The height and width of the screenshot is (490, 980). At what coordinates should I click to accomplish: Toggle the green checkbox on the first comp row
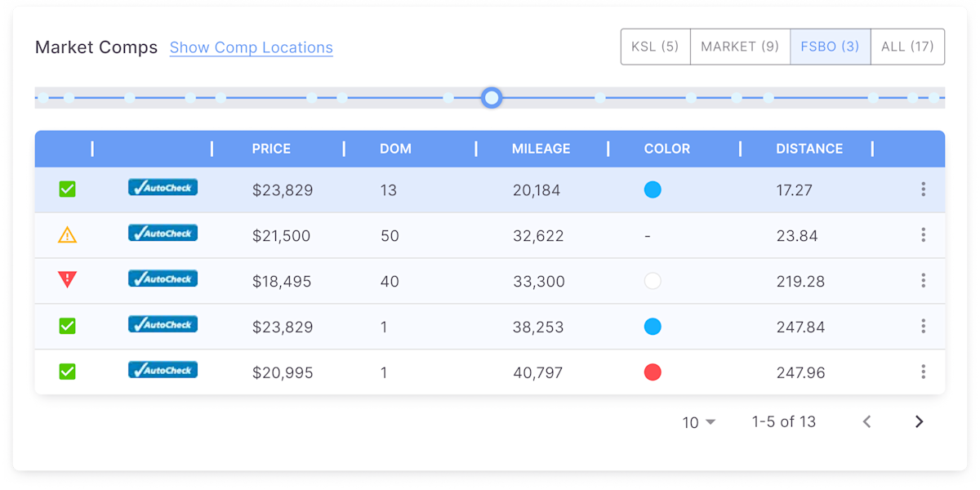(x=68, y=188)
